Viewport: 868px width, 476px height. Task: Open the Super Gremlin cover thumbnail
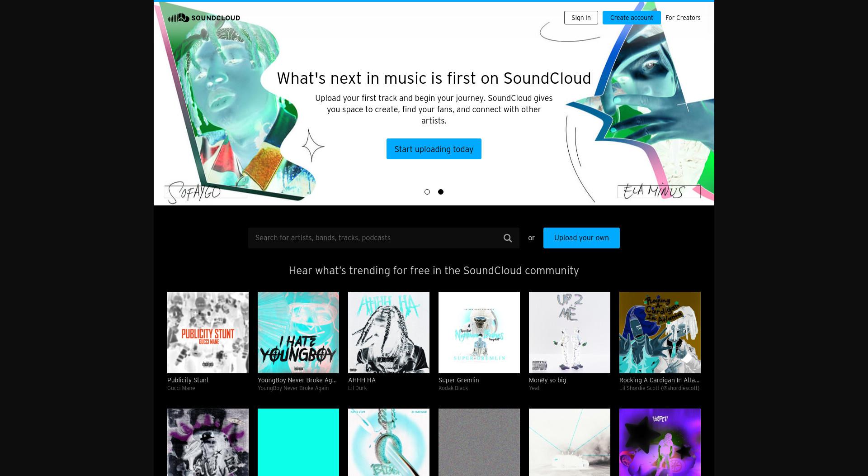pyautogui.click(x=479, y=333)
